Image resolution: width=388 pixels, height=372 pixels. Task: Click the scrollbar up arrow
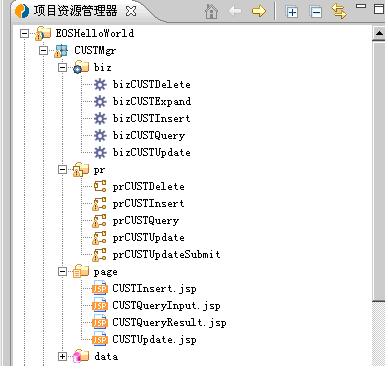pyautogui.click(x=379, y=33)
